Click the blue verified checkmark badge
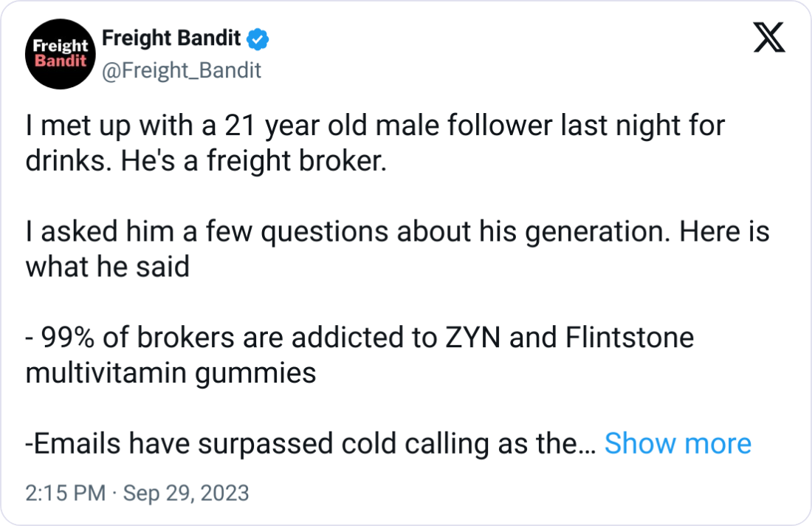 [x=258, y=39]
